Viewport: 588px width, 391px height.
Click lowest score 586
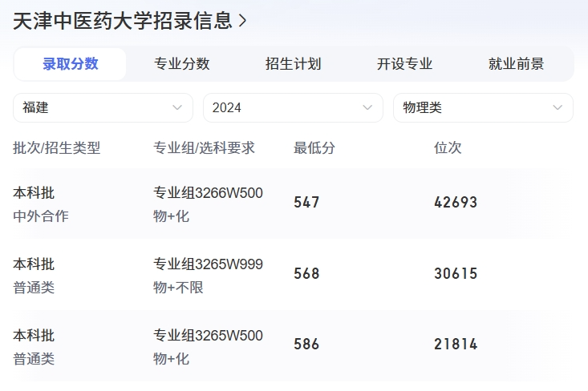[x=306, y=345]
